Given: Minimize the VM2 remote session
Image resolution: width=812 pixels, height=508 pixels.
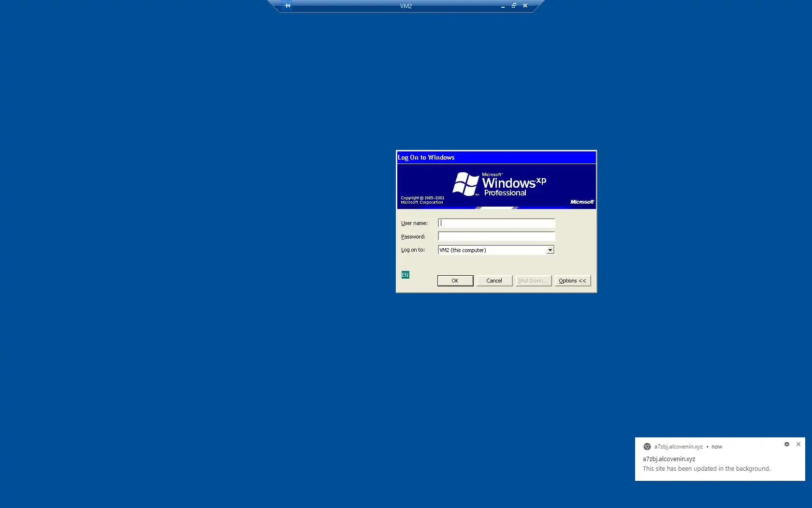Looking at the screenshot, I should point(503,6).
